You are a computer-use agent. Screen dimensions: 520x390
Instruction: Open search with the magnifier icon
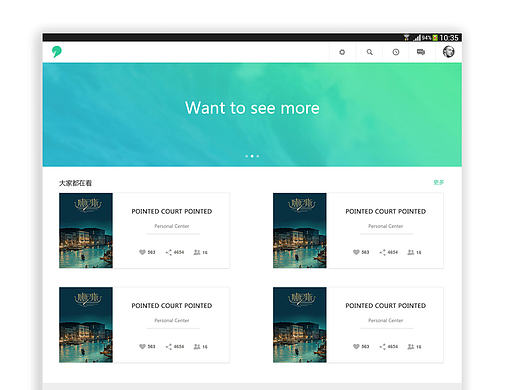(370, 52)
